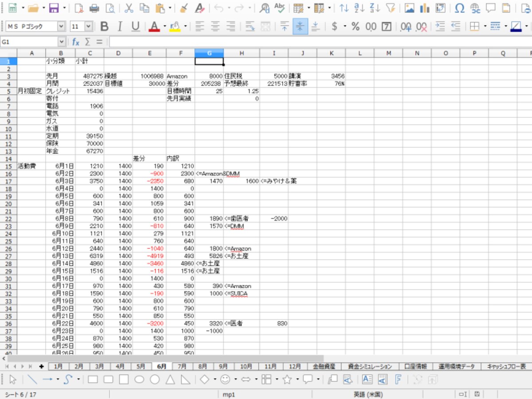Toggle Wrap Text

250,27
